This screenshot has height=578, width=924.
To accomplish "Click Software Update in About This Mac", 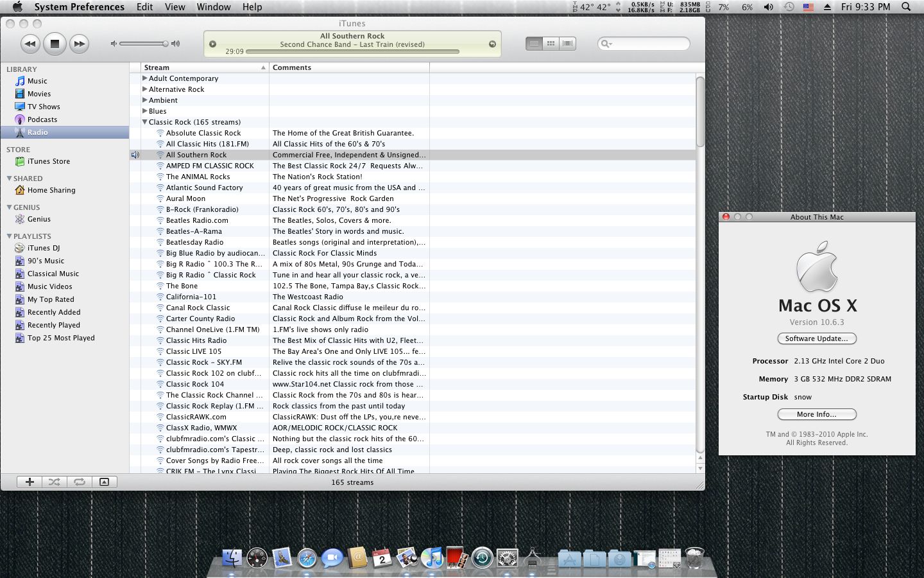I will (817, 338).
